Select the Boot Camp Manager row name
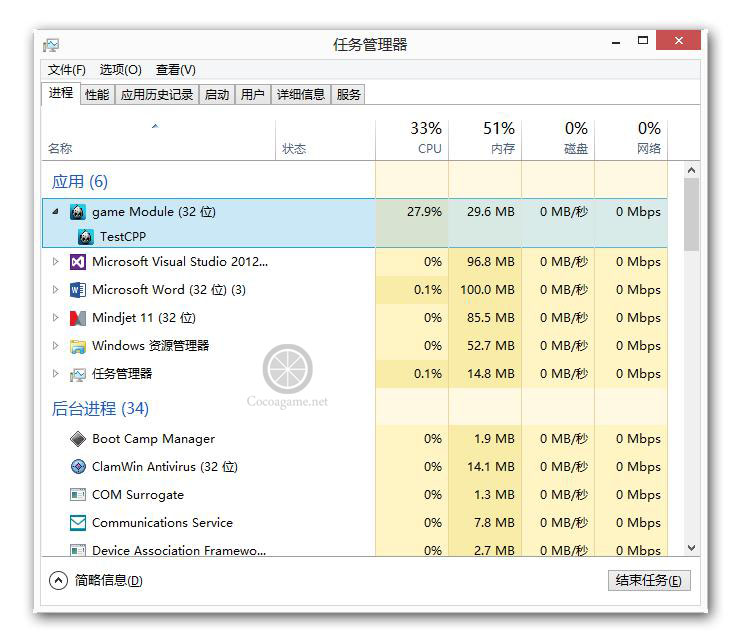The height and width of the screenshot is (642, 742). point(153,439)
